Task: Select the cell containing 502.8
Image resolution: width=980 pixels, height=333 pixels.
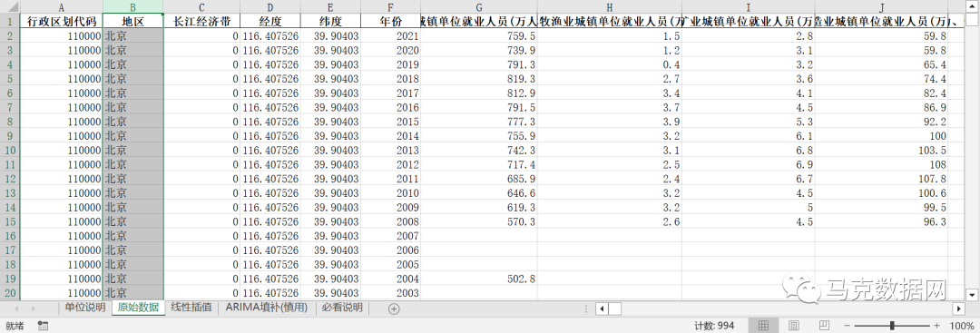Action: pos(479,279)
